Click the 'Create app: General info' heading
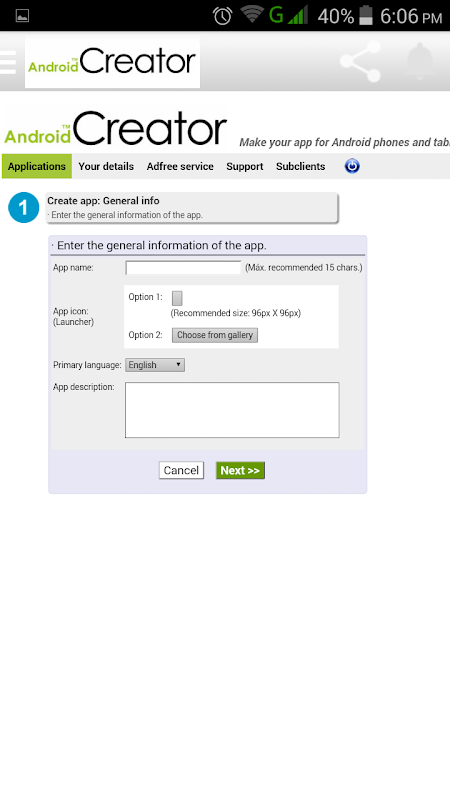 click(x=103, y=201)
